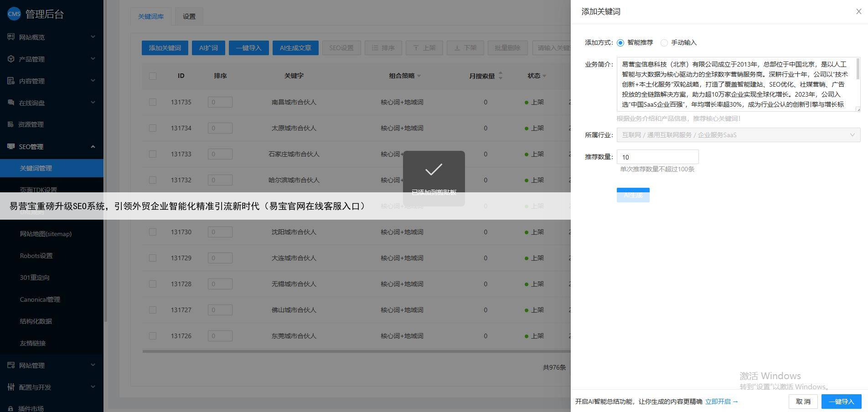The height and width of the screenshot is (412, 868).
Task: Toggle the select-all checkbox in table header
Action: [153, 76]
